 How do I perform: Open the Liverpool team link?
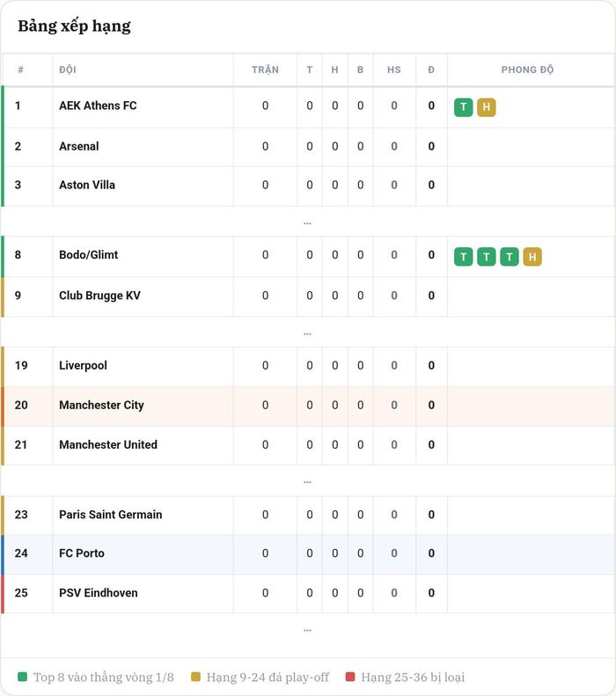pyautogui.click(x=83, y=365)
